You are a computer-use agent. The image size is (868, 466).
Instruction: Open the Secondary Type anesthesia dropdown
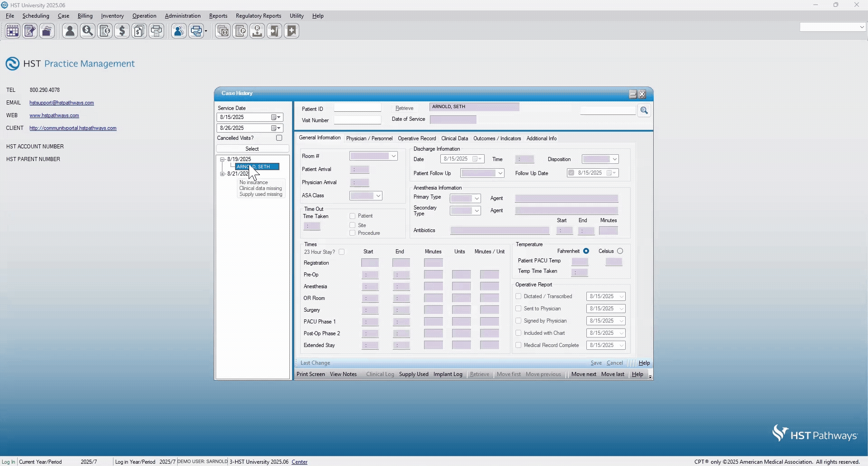(476, 211)
